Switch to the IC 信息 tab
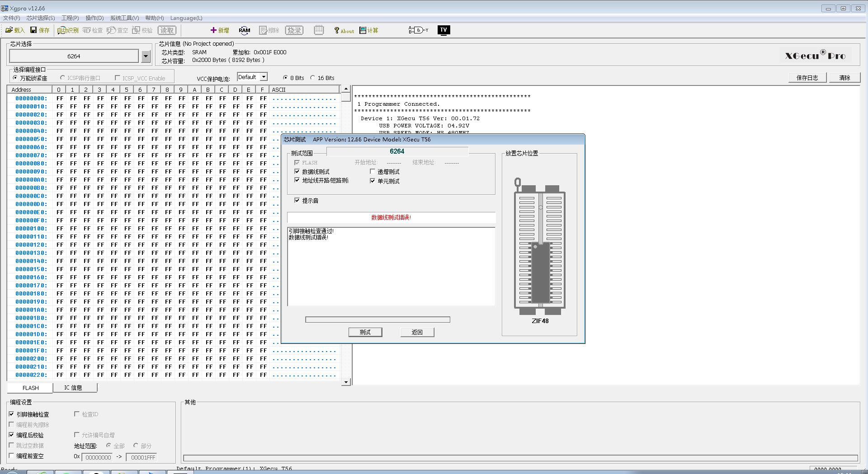This screenshot has height=474, width=868. (73, 388)
